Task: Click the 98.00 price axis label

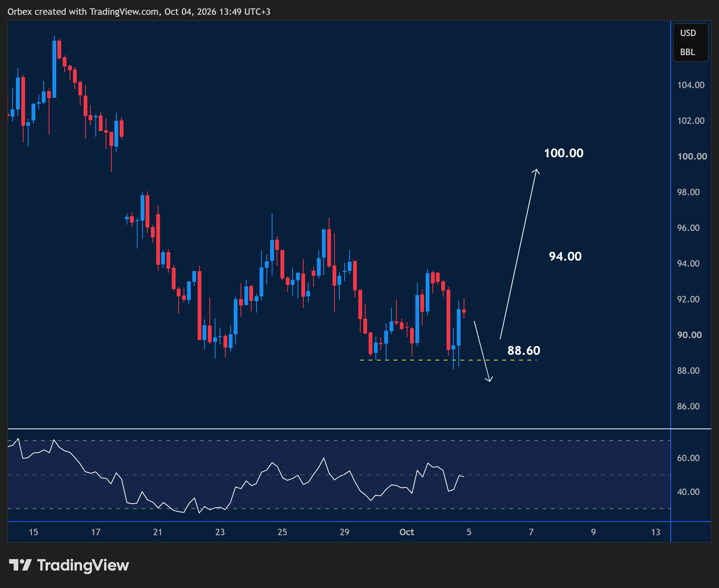Action: (688, 192)
